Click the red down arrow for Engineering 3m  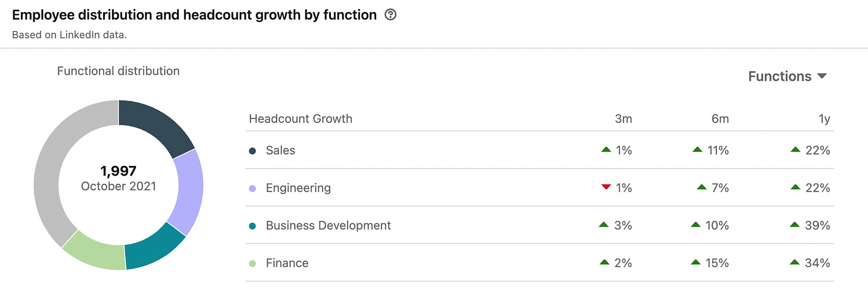pyautogui.click(x=606, y=187)
